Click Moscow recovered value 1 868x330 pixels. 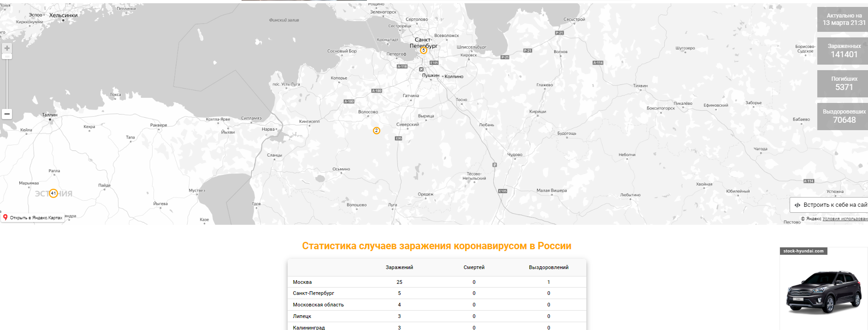click(549, 282)
